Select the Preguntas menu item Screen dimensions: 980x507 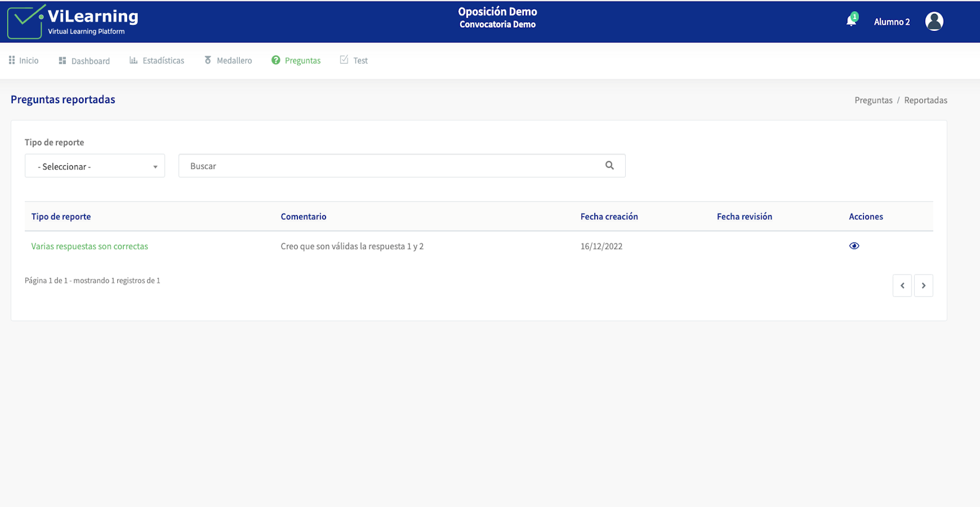(x=296, y=60)
